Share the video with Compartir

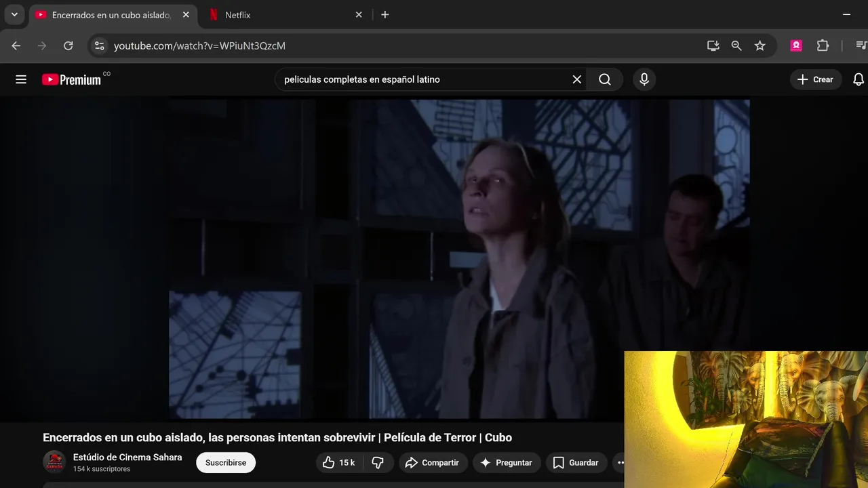pyautogui.click(x=433, y=462)
